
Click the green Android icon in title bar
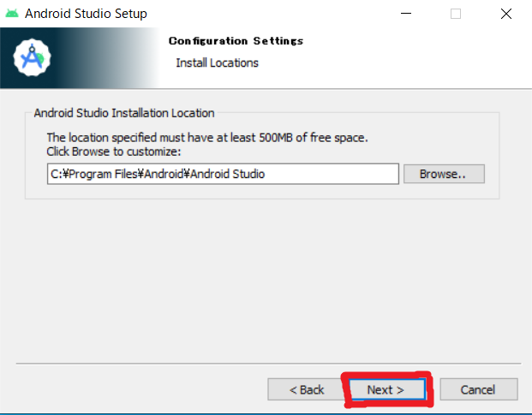coord(12,14)
